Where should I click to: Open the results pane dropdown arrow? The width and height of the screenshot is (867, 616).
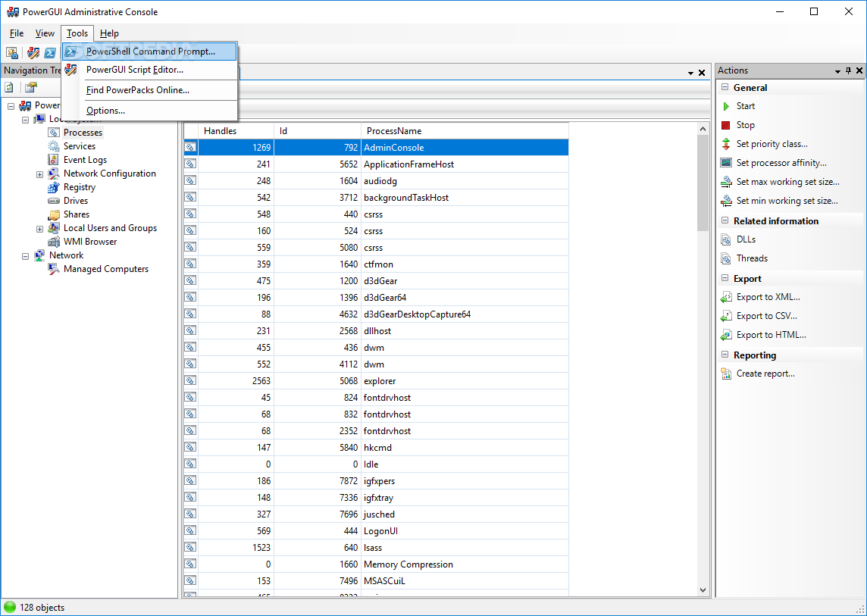pyautogui.click(x=690, y=73)
